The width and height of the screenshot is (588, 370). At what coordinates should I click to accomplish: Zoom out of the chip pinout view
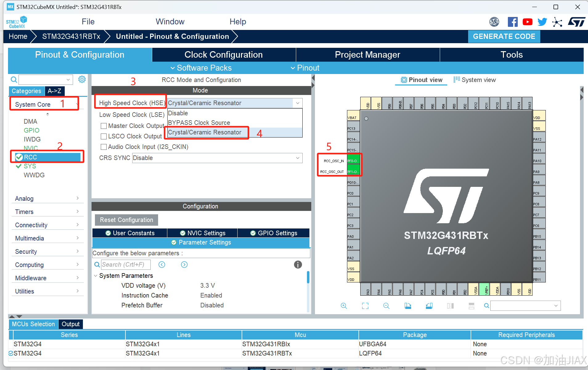(x=386, y=306)
